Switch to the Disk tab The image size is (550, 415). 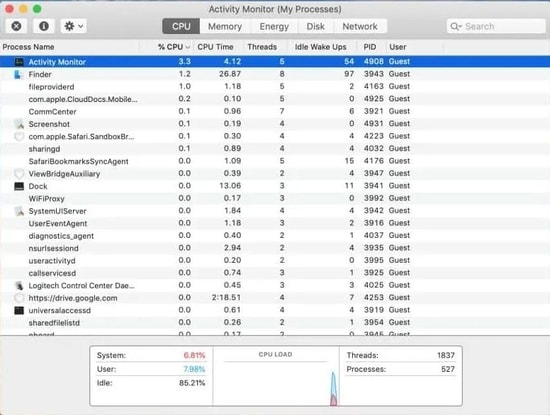coord(315,26)
